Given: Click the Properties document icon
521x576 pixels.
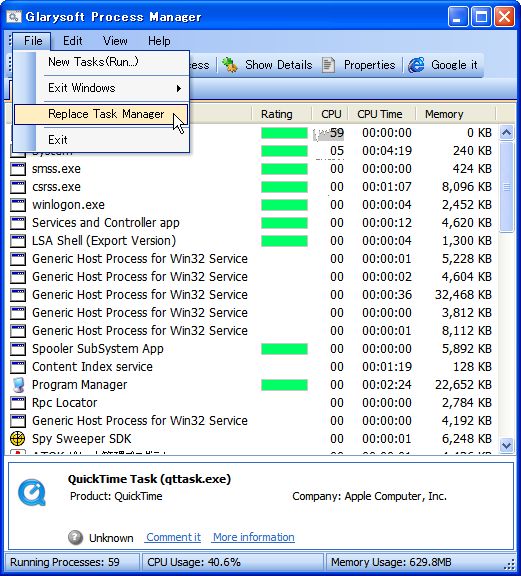Looking at the screenshot, I should 328,65.
